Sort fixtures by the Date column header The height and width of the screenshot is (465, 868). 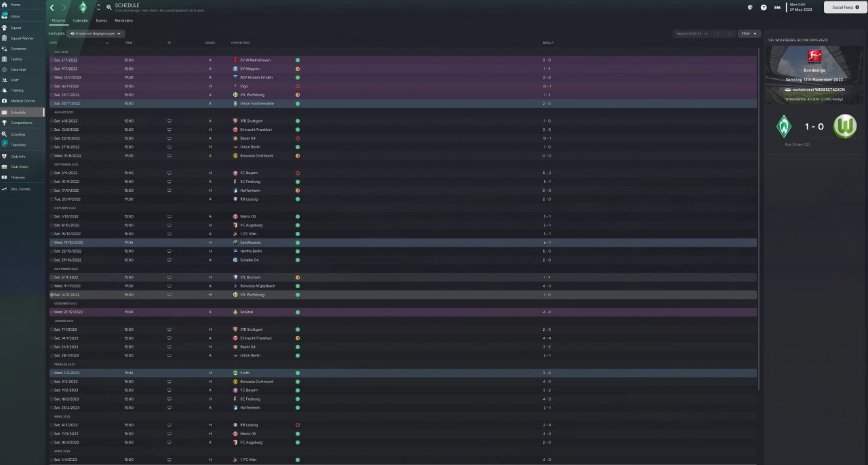[x=54, y=43]
